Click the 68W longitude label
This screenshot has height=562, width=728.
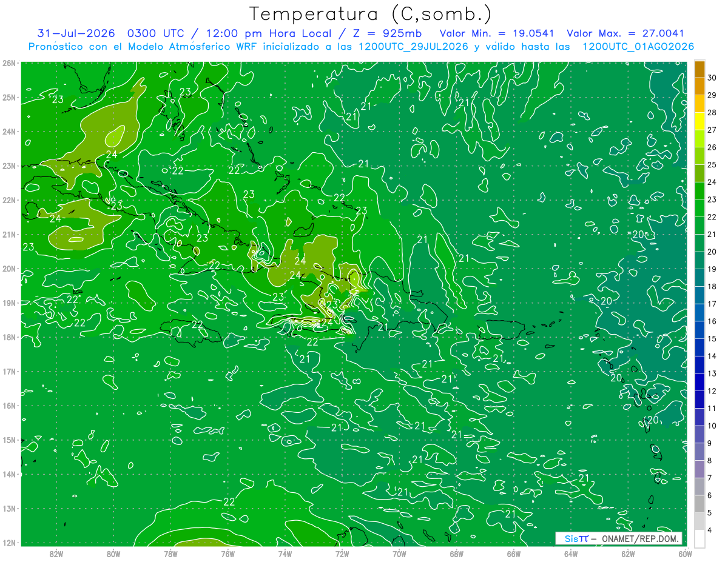click(x=456, y=554)
